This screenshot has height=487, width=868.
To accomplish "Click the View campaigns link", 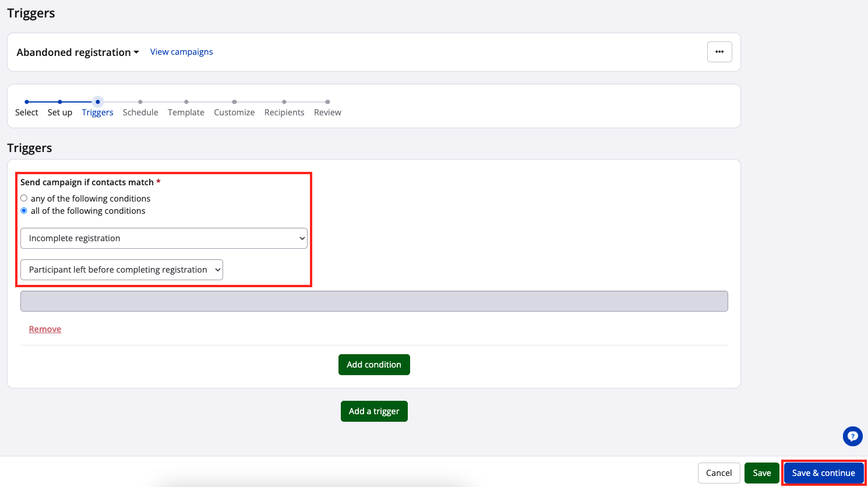I will tap(181, 52).
